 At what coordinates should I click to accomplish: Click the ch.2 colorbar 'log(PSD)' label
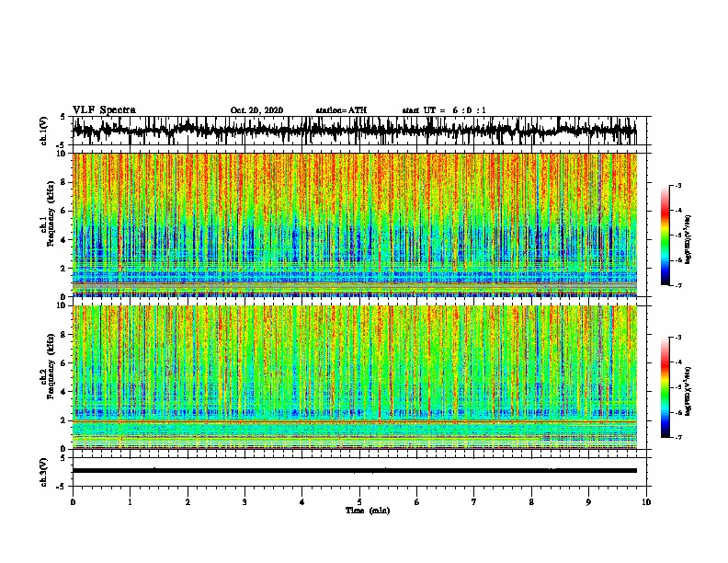click(688, 391)
